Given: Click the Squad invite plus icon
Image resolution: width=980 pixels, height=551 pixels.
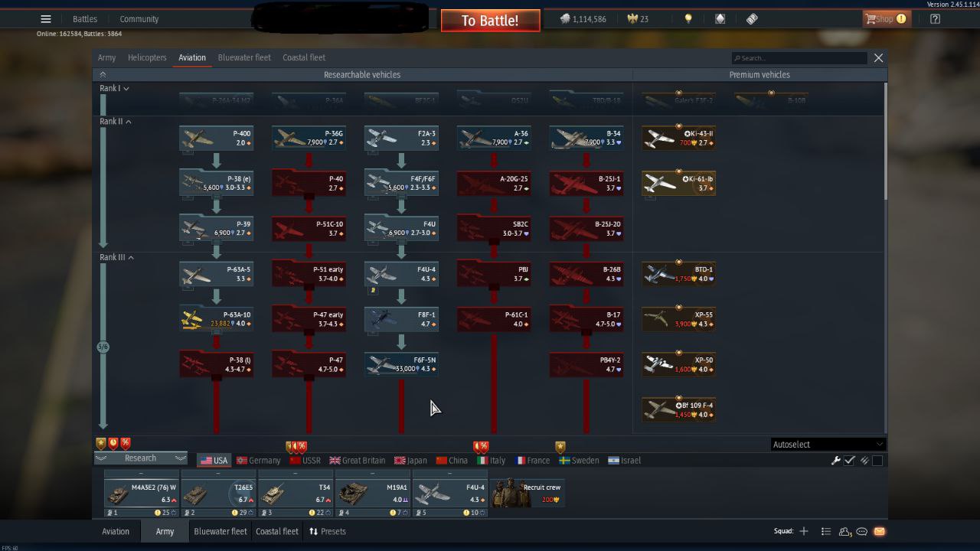Looking at the screenshot, I should click(804, 531).
